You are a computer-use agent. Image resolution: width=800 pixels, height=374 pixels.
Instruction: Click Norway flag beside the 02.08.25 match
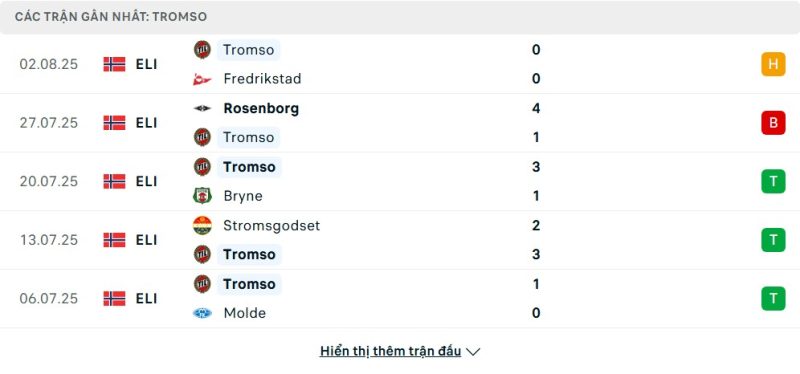(x=114, y=64)
